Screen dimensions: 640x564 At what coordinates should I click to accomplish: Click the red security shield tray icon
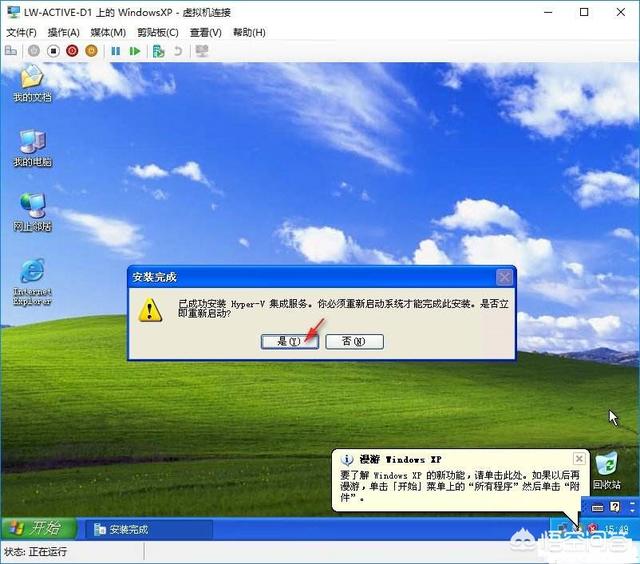point(593,529)
